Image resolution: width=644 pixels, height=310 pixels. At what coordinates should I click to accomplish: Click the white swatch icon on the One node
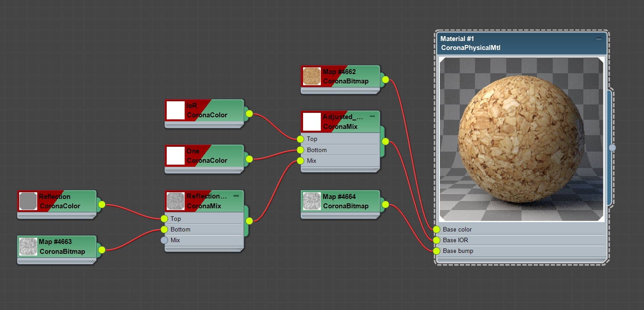pos(175,156)
